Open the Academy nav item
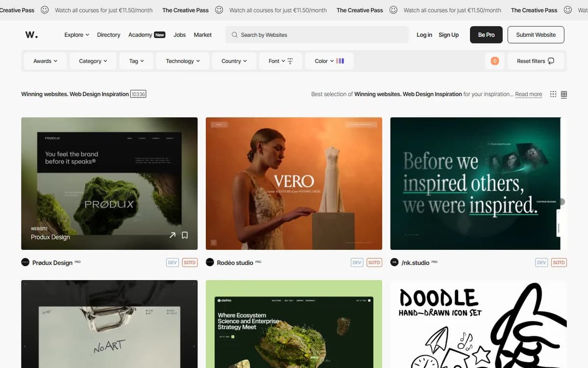588x368 pixels. [140, 35]
